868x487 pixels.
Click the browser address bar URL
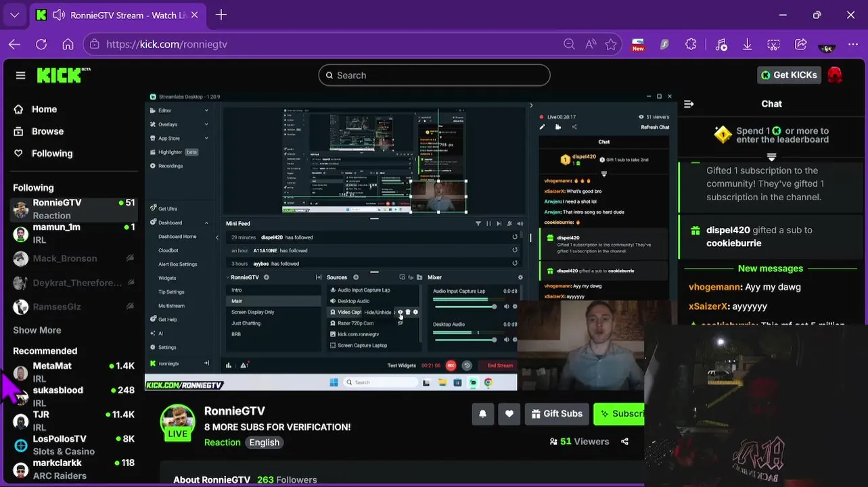tap(167, 44)
